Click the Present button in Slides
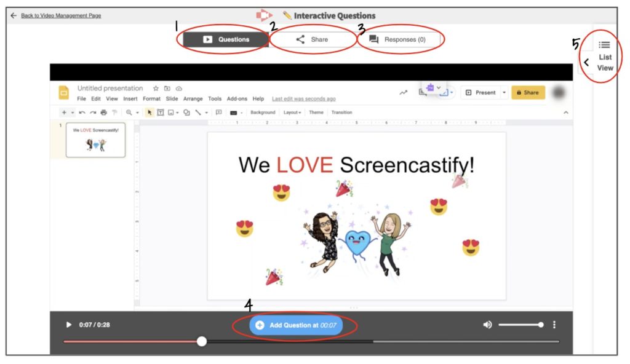 [x=480, y=92]
